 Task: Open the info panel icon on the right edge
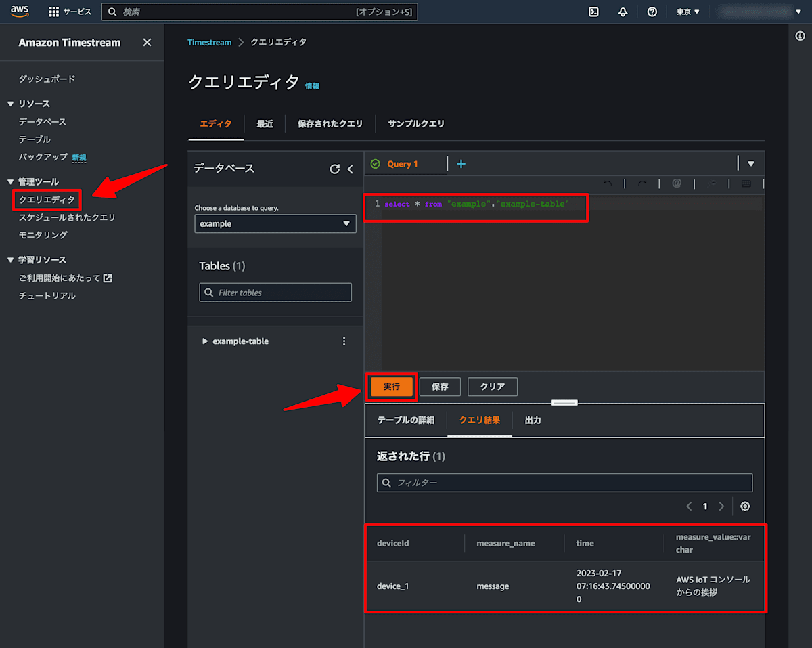pyautogui.click(x=800, y=36)
